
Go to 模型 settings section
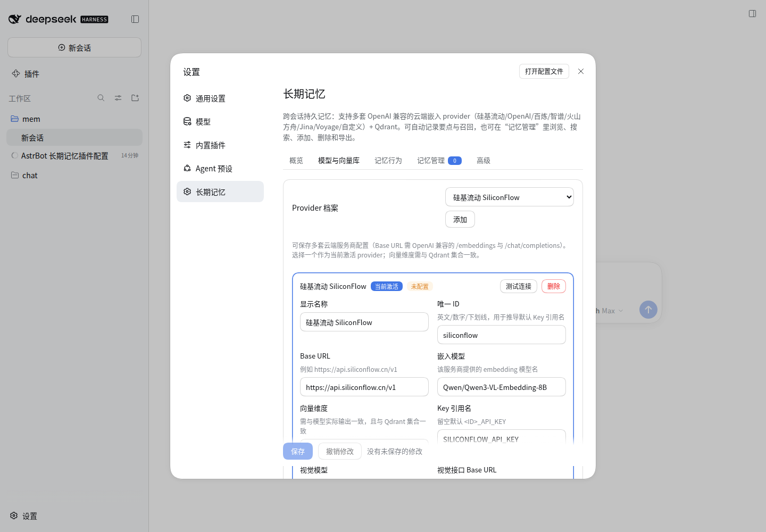(220, 122)
